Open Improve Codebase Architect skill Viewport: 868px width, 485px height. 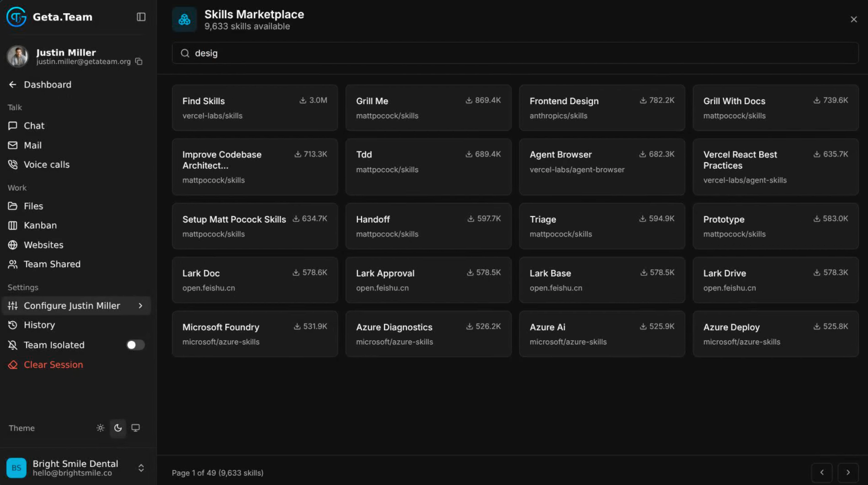255,167
